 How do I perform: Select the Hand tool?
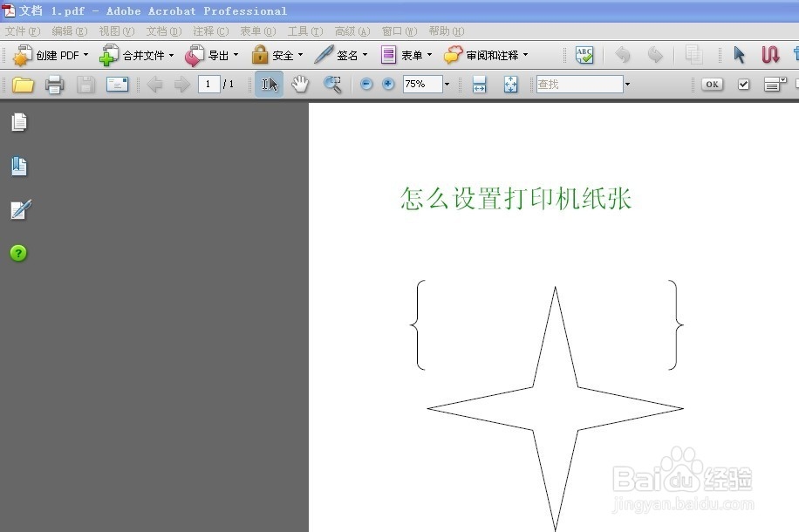click(299, 84)
